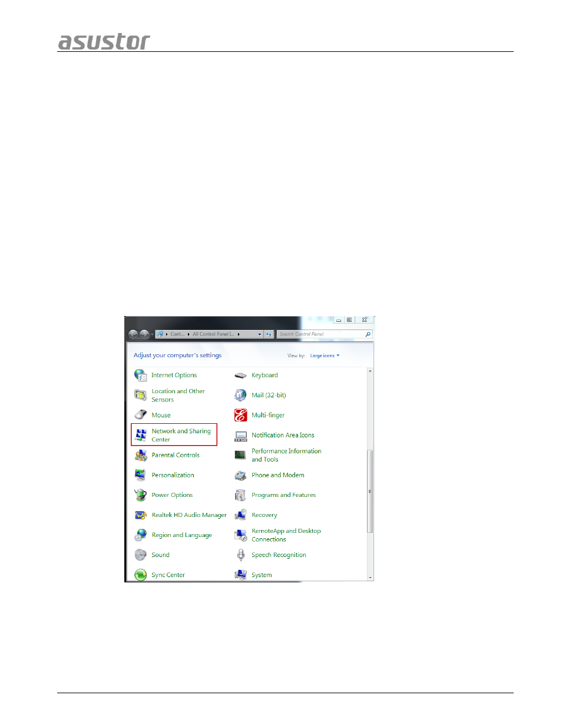Click the scrollbar up arrow
The image size is (562, 728).
(370, 371)
